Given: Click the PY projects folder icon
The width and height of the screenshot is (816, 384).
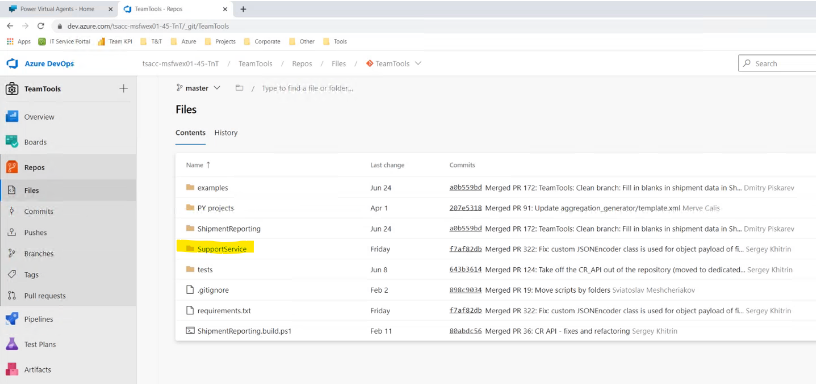Looking at the screenshot, I should pyautogui.click(x=190, y=208).
